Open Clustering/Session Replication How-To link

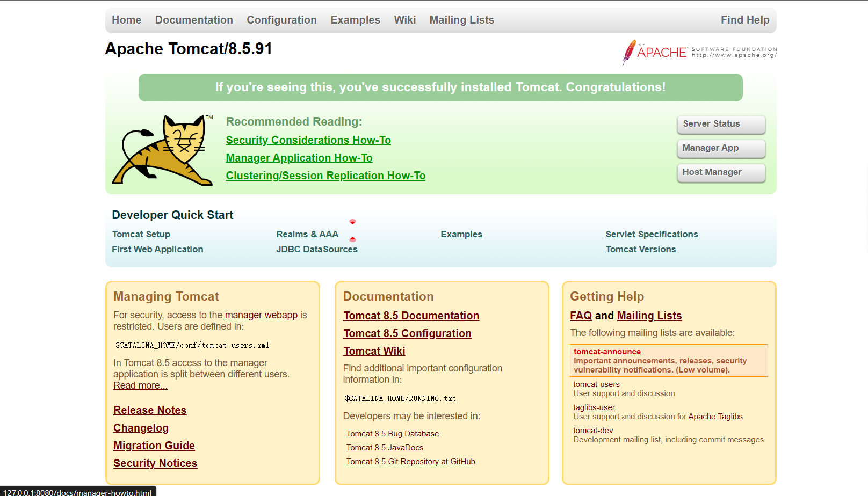325,176
